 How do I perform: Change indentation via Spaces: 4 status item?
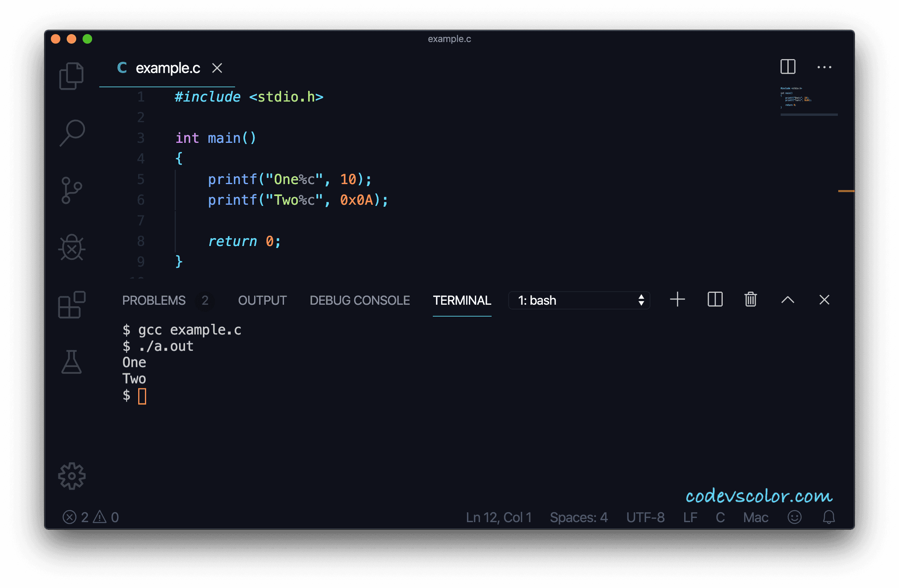[579, 517]
